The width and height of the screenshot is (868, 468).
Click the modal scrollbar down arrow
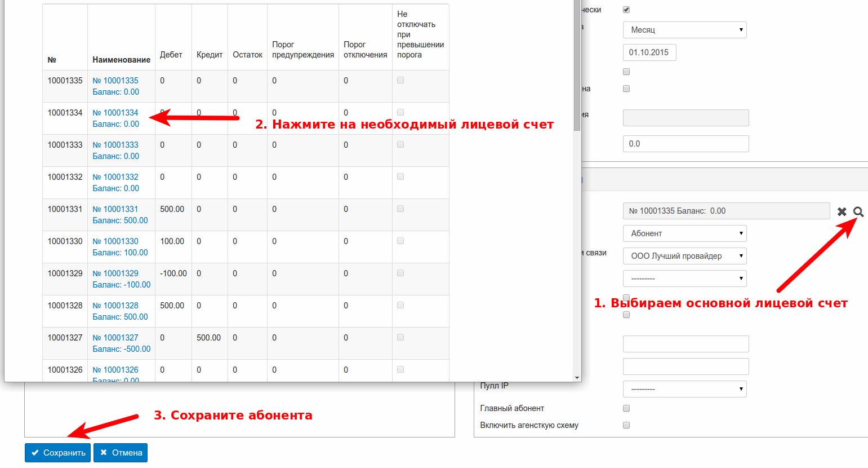pyautogui.click(x=577, y=377)
